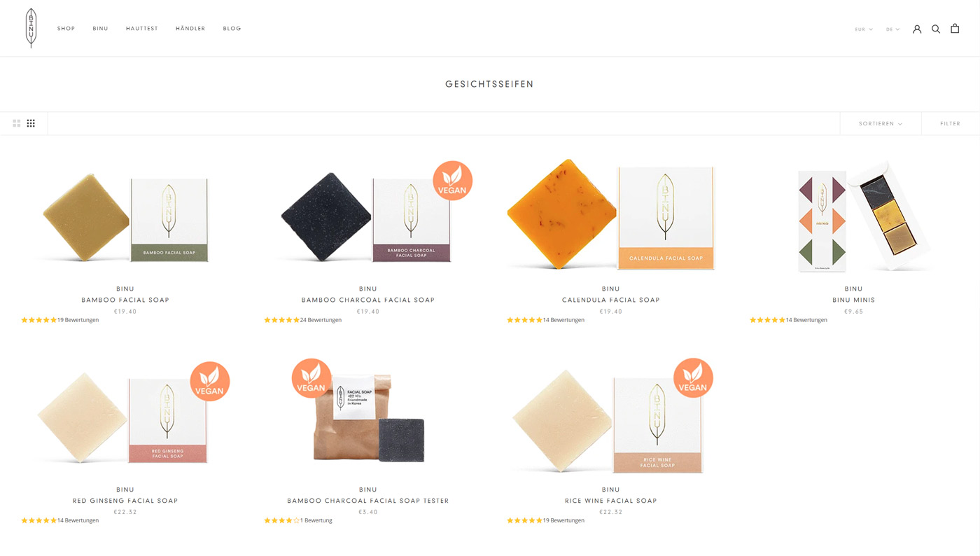
Task: Open the Hauttest menu item
Action: tap(142, 29)
